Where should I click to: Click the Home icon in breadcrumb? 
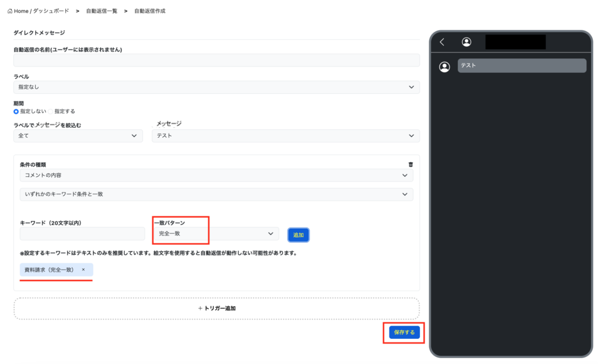pyautogui.click(x=10, y=11)
